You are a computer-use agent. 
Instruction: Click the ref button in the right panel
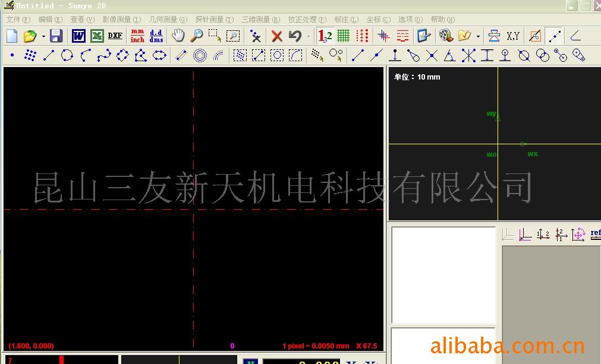click(596, 234)
